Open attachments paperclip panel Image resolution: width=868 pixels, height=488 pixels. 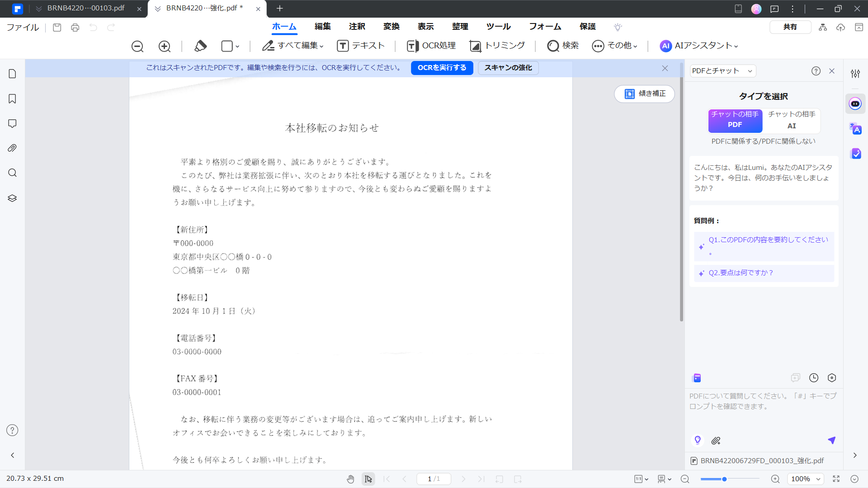[12, 148]
